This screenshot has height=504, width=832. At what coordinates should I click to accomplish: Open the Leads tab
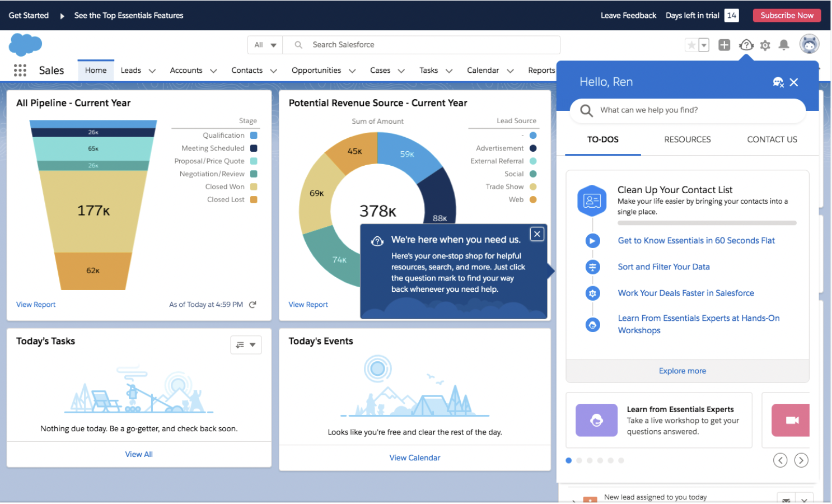click(x=130, y=71)
